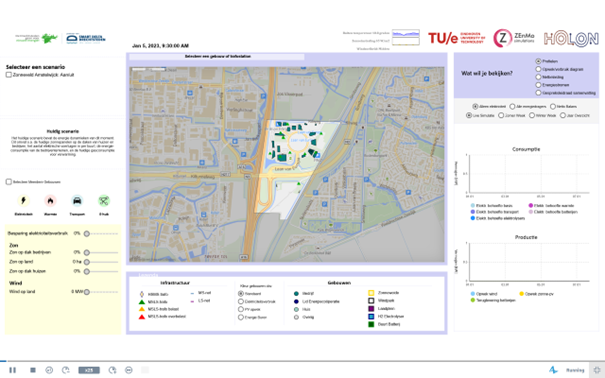This screenshot has width=605, height=378.
Task: Open the Elektriciteit lightning bolt icon
Action: click(24, 201)
